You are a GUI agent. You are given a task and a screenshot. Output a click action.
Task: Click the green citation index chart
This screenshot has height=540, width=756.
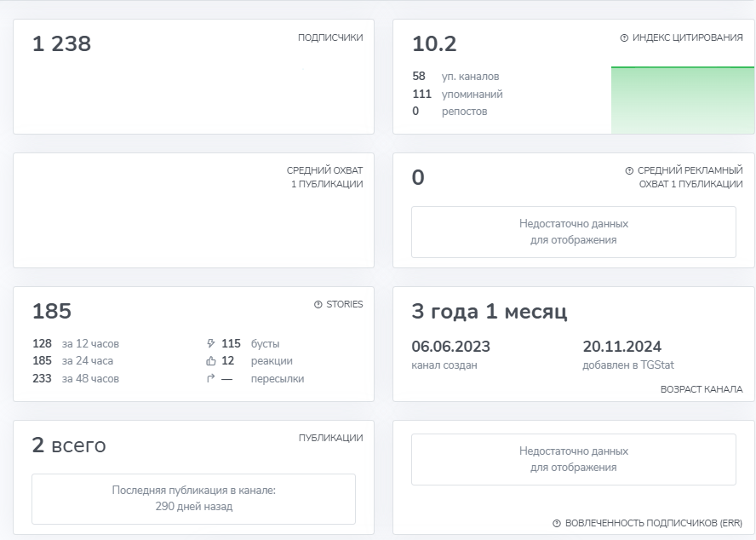coord(682,100)
